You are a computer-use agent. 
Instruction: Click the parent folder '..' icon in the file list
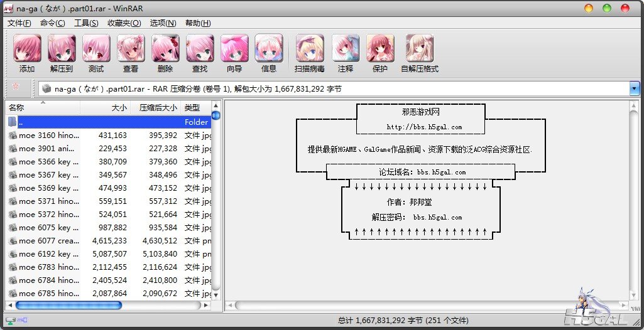point(13,122)
